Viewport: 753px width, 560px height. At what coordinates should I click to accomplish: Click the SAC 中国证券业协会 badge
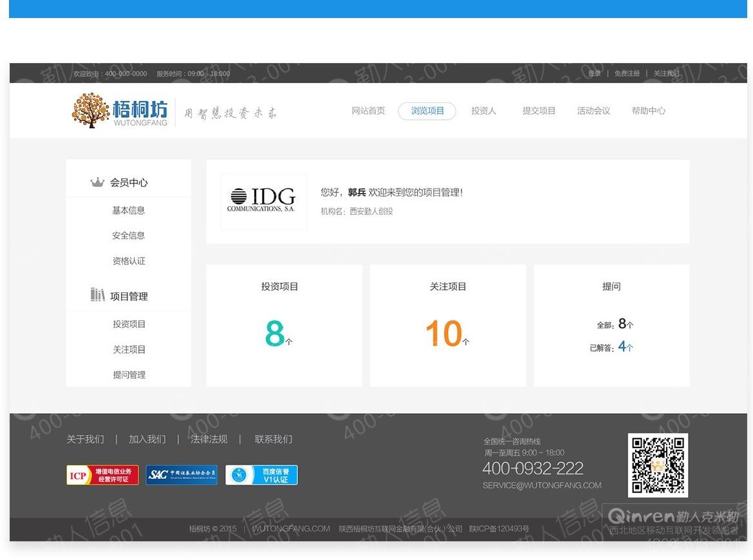[181, 475]
